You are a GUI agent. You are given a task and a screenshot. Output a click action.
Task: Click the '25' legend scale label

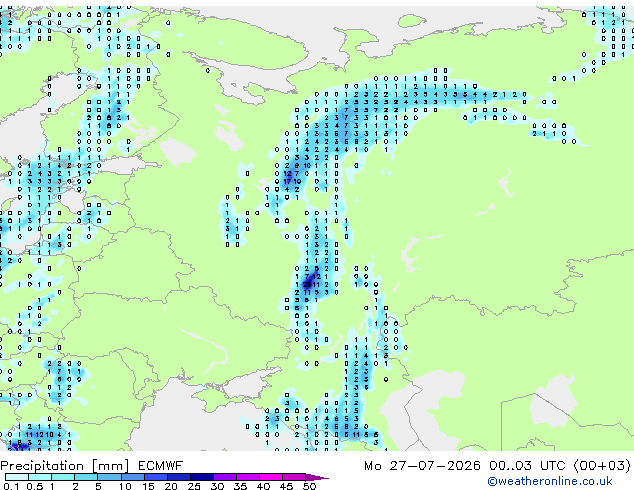point(194,486)
